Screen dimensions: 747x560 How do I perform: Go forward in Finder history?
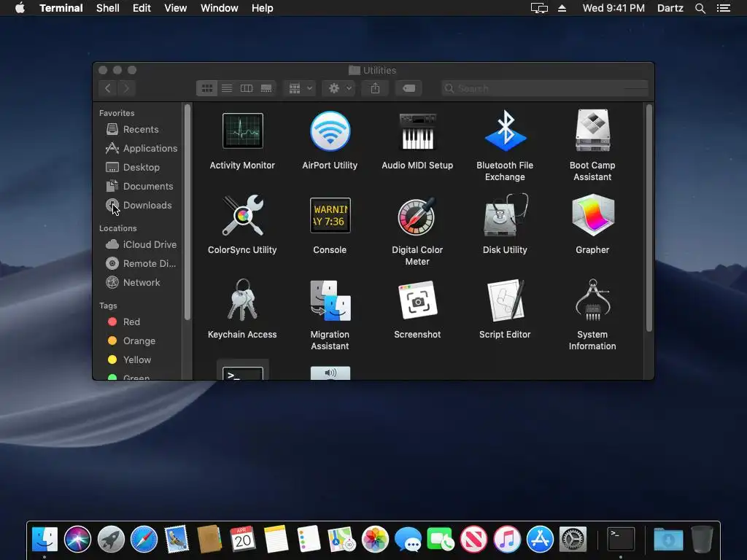[127, 88]
